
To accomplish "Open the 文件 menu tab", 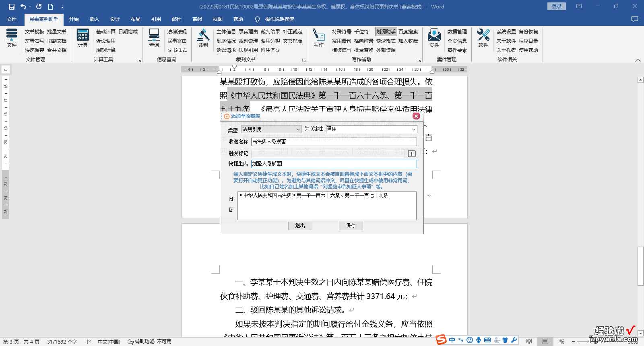I will pos(12,19).
